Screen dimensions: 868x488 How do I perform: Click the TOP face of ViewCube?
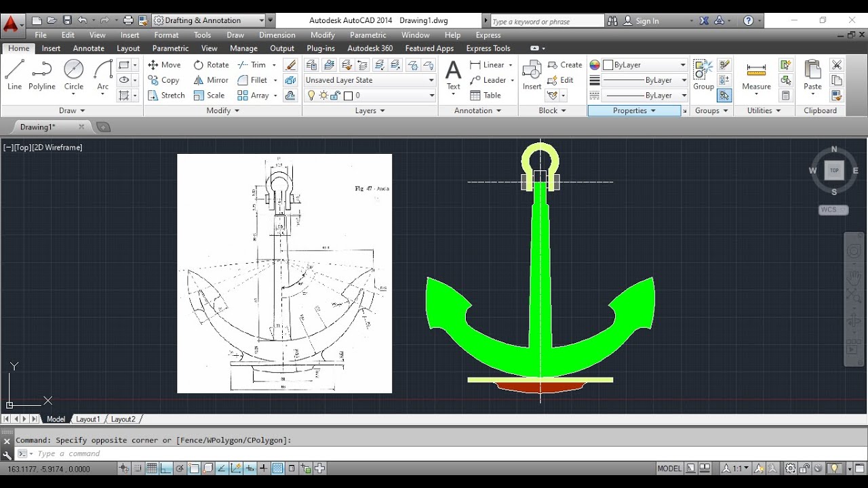(834, 171)
